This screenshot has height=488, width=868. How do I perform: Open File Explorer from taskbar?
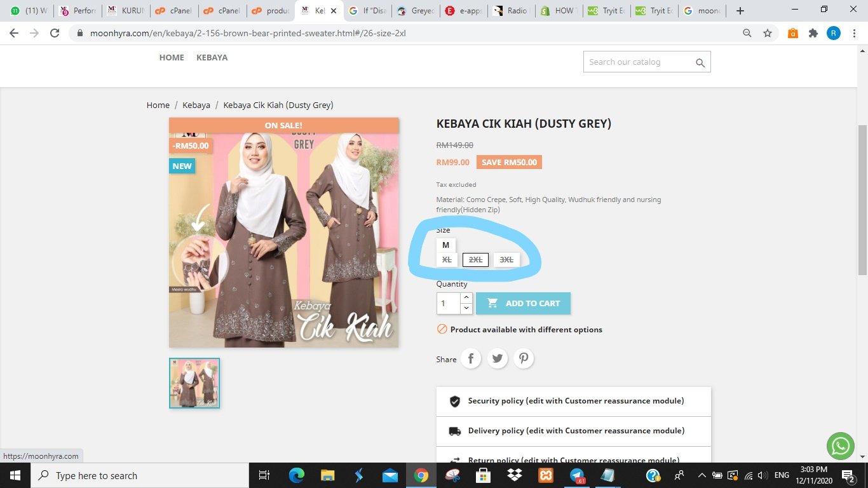(x=327, y=475)
